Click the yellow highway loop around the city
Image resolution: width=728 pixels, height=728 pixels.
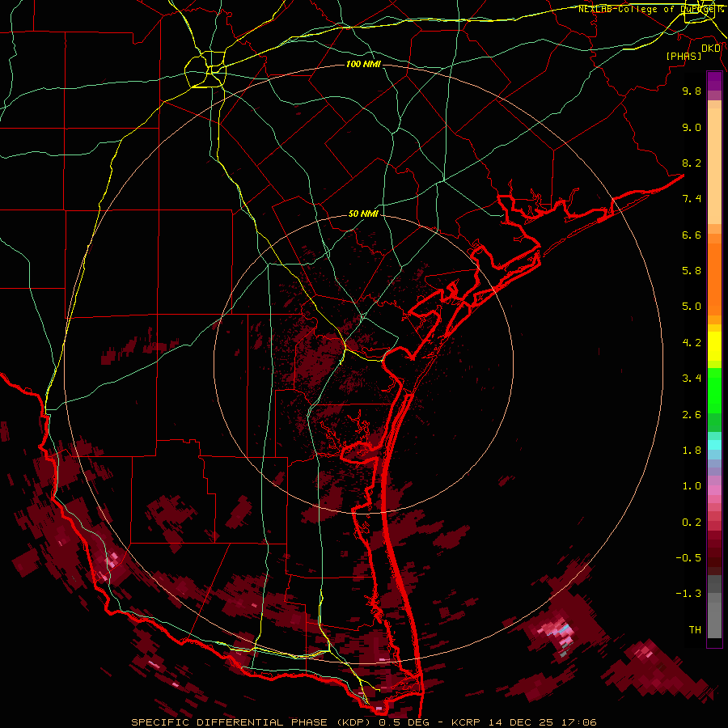tap(205, 70)
